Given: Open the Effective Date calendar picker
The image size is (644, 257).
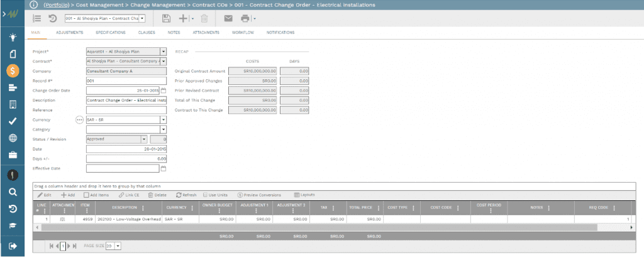Looking at the screenshot, I should coord(163,169).
